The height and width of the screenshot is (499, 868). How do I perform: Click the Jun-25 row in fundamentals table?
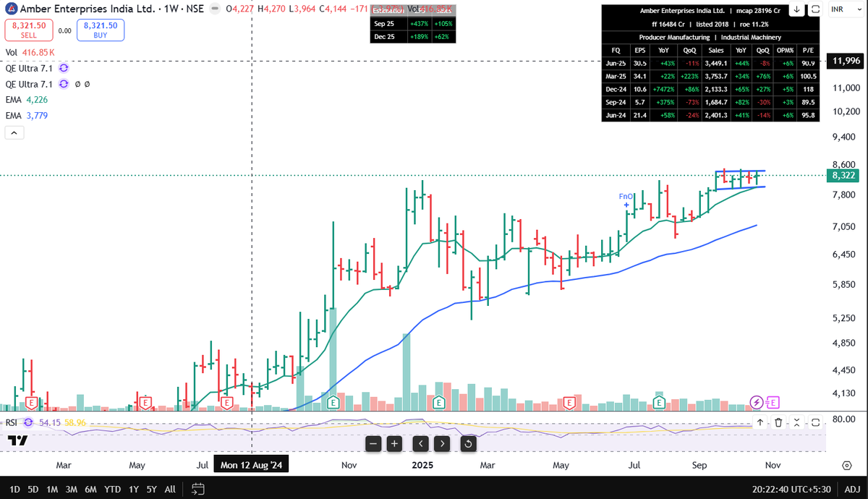(x=710, y=63)
